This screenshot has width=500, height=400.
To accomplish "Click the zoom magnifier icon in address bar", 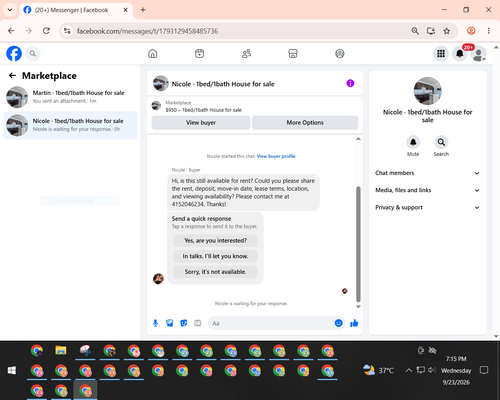I will click(x=415, y=31).
